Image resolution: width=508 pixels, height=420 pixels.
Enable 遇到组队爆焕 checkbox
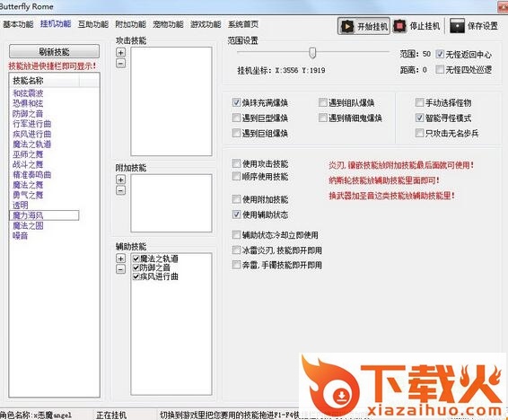click(323, 102)
